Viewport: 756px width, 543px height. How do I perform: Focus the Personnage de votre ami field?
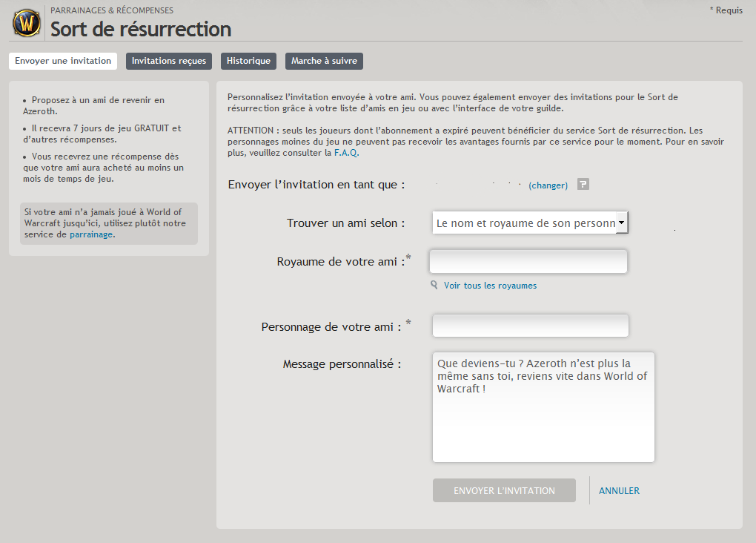(x=531, y=326)
